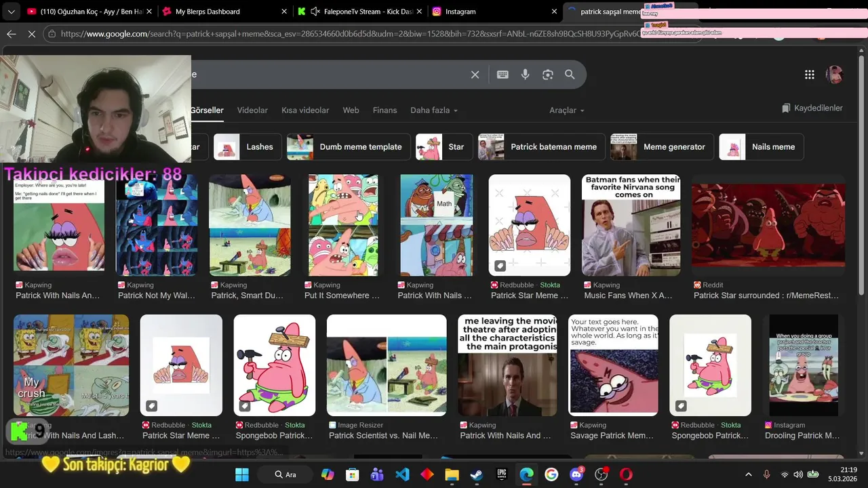
Task: Switch to the Web results tab
Action: [x=351, y=110]
